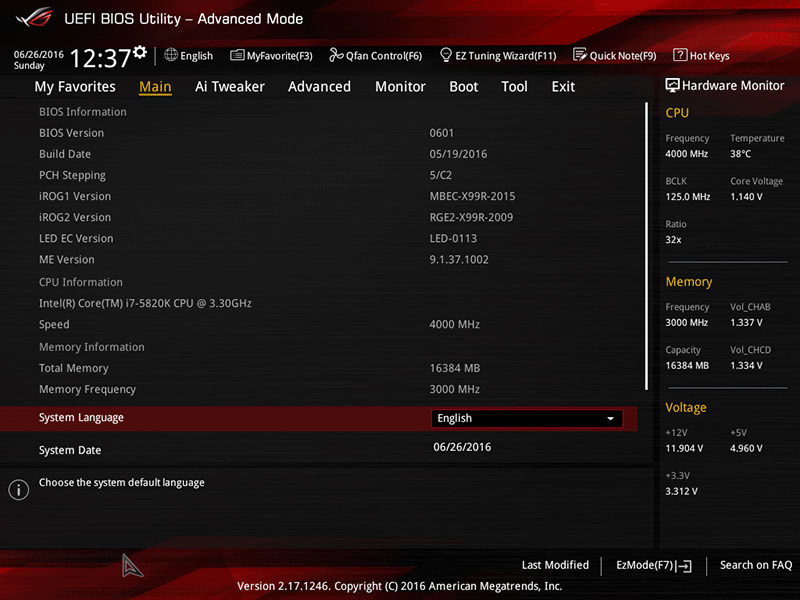Click the CPU section heading
The image size is (800, 600).
(x=677, y=113)
